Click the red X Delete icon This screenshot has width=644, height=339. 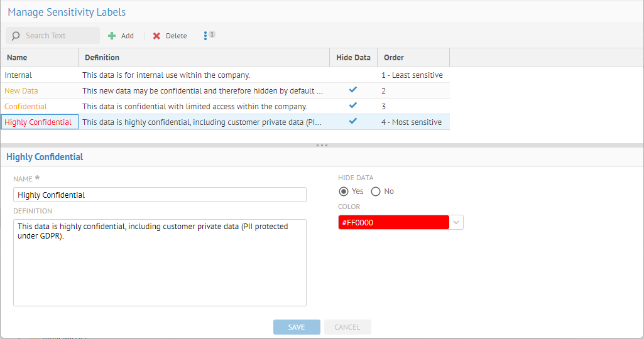pos(156,36)
